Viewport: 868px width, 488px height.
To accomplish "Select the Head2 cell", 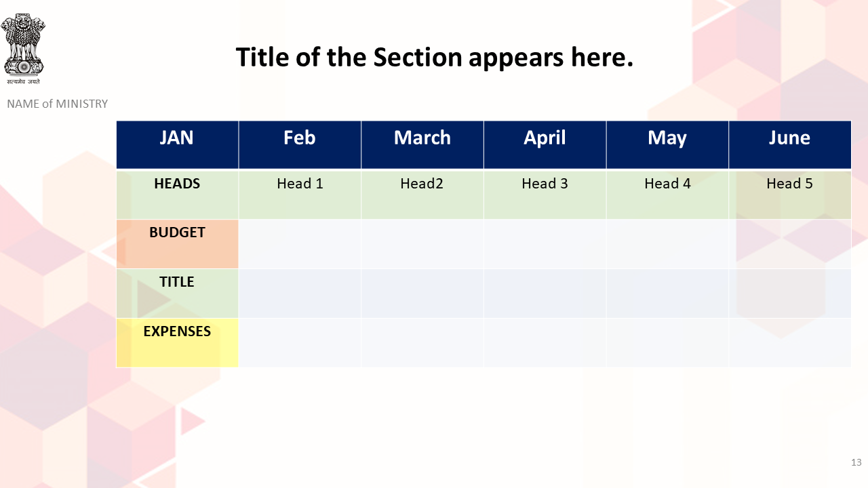I will tap(422, 195).
